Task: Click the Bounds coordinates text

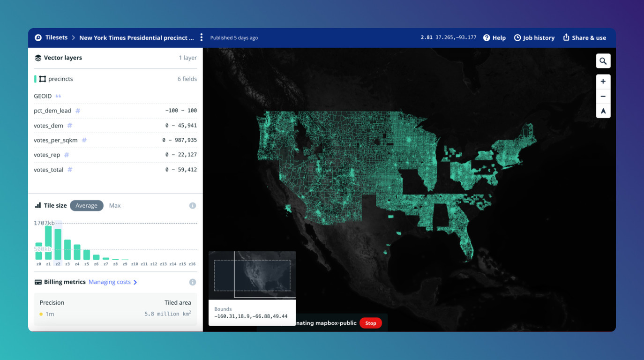Action: click(251, 316)
